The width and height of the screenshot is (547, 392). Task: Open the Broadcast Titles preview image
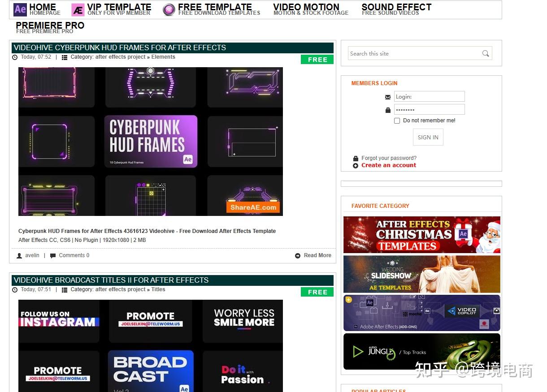coord(151,346)
